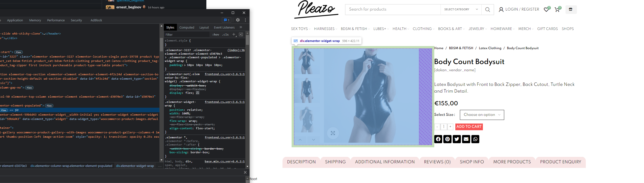
Task: Share product on Twitter
Action: (457, 139)
